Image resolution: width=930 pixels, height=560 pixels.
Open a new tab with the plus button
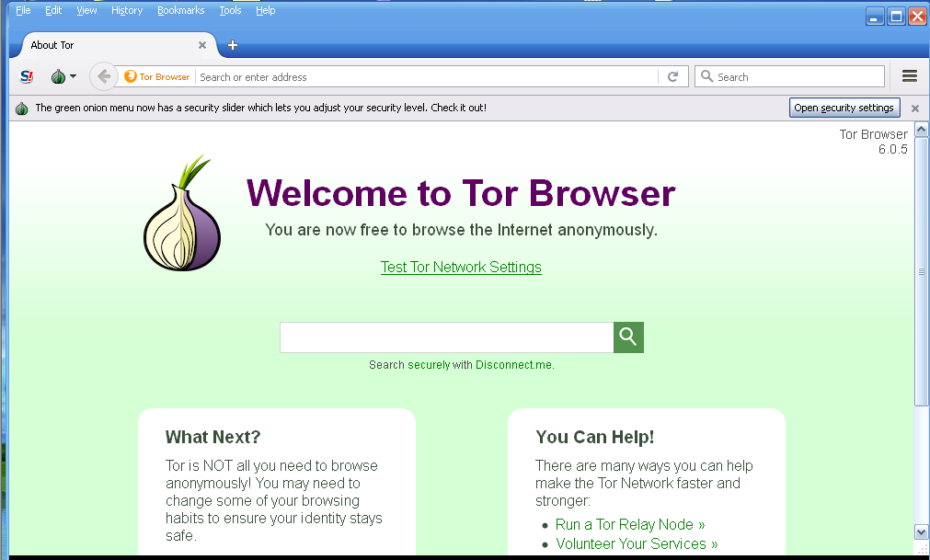coord(233,45)
